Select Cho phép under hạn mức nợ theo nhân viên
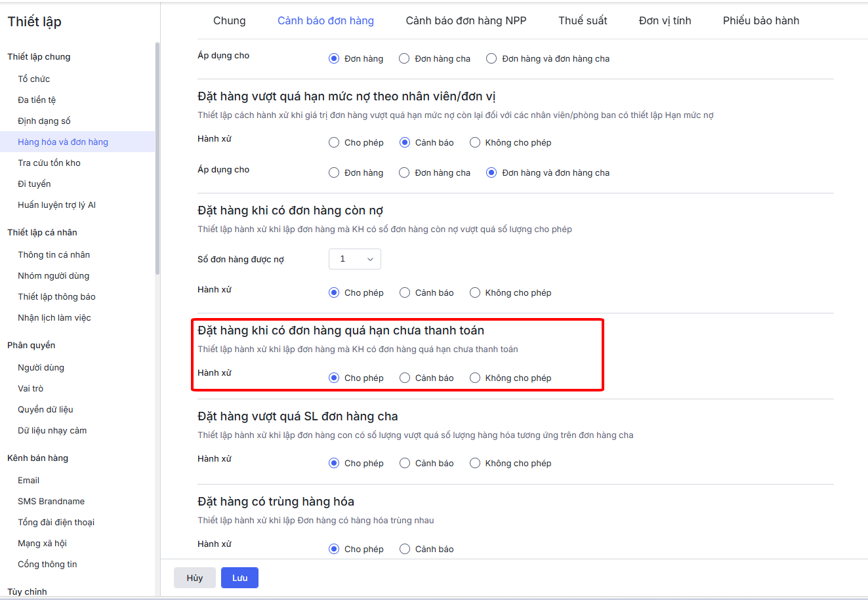Viewport: 868px width, 600px height. (x=334, y=142)
